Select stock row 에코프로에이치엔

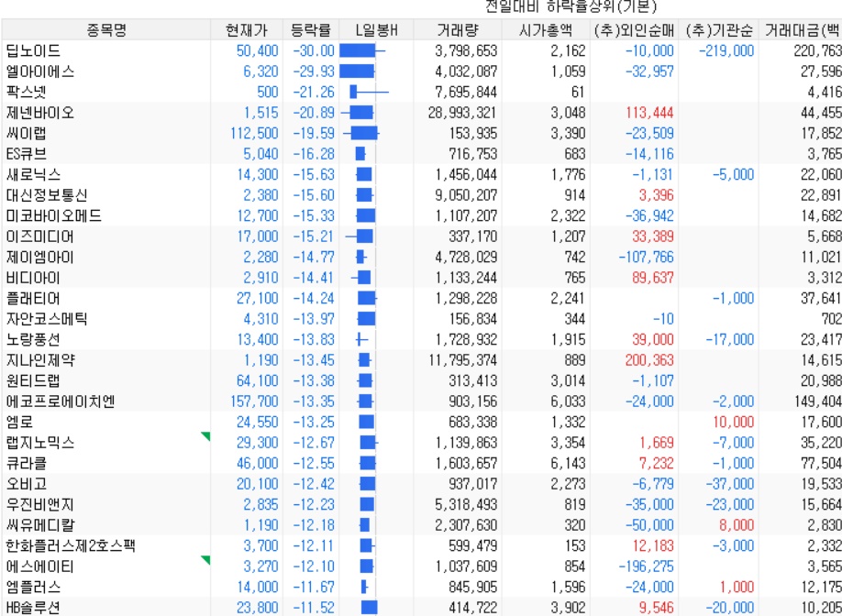tap(421, 401)
